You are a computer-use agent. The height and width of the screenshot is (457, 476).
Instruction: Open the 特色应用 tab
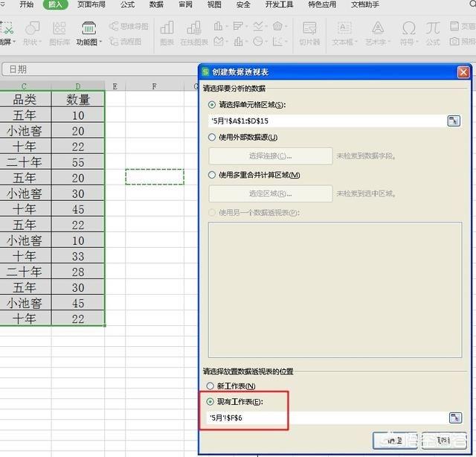tap(322, 4)
